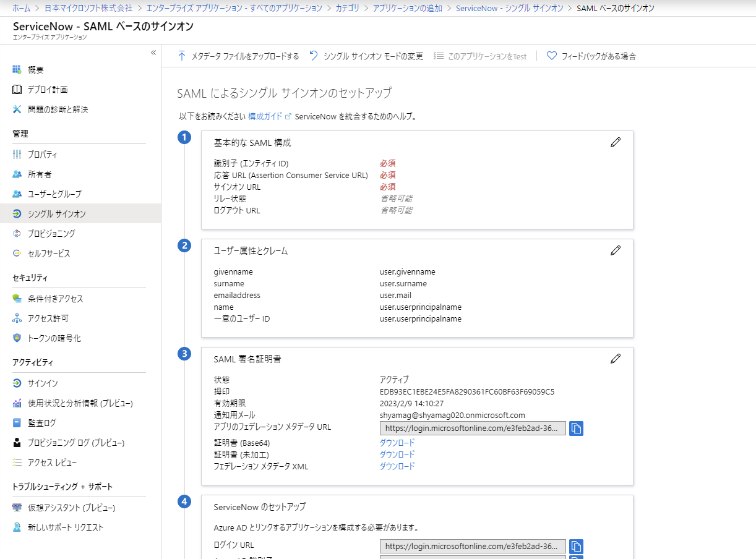Click the アクセス レビュー list icon
The width and height of the screenshot is (756, 559).
(x=17, y=463)
